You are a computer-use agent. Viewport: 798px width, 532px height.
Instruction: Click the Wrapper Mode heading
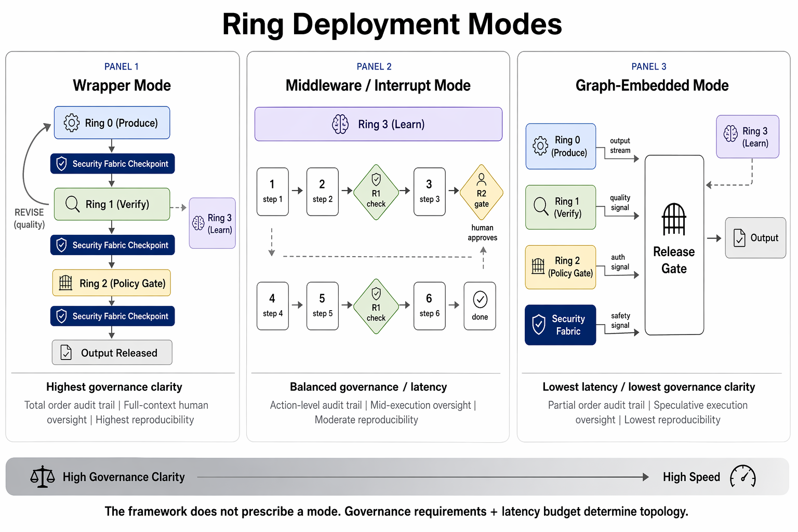pos(122,85)
